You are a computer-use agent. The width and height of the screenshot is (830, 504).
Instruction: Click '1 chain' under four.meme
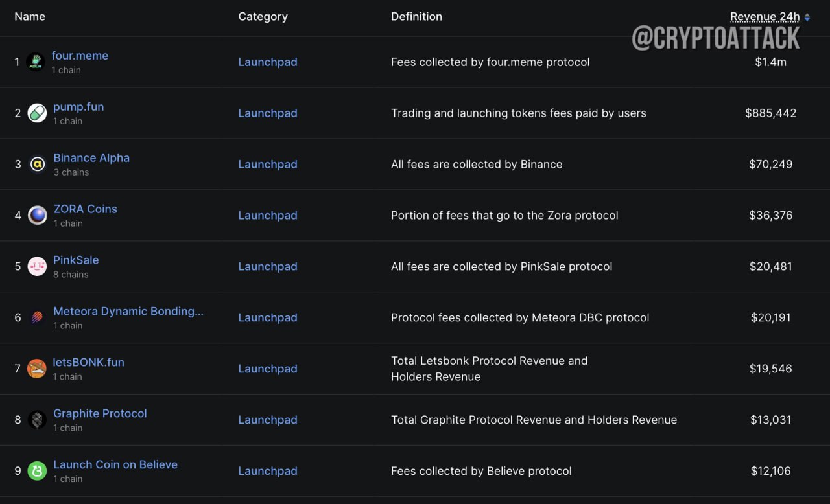click(66, 70)
